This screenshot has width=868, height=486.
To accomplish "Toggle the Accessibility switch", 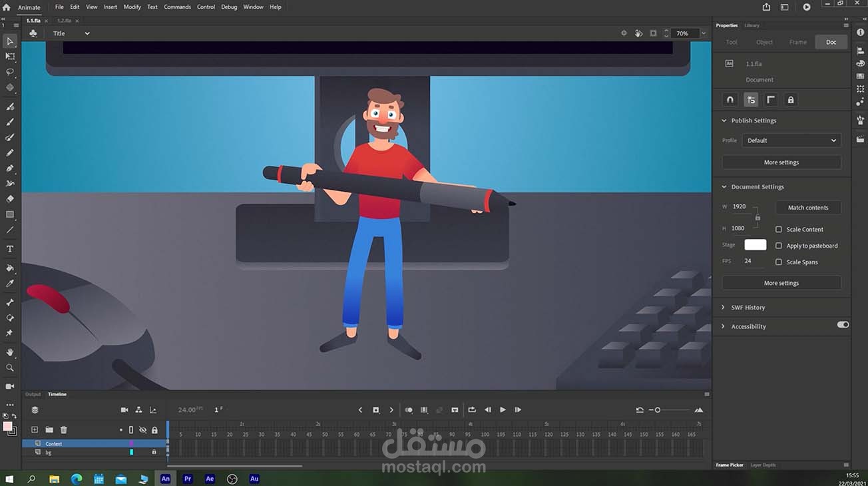I will tap(843, 325).
